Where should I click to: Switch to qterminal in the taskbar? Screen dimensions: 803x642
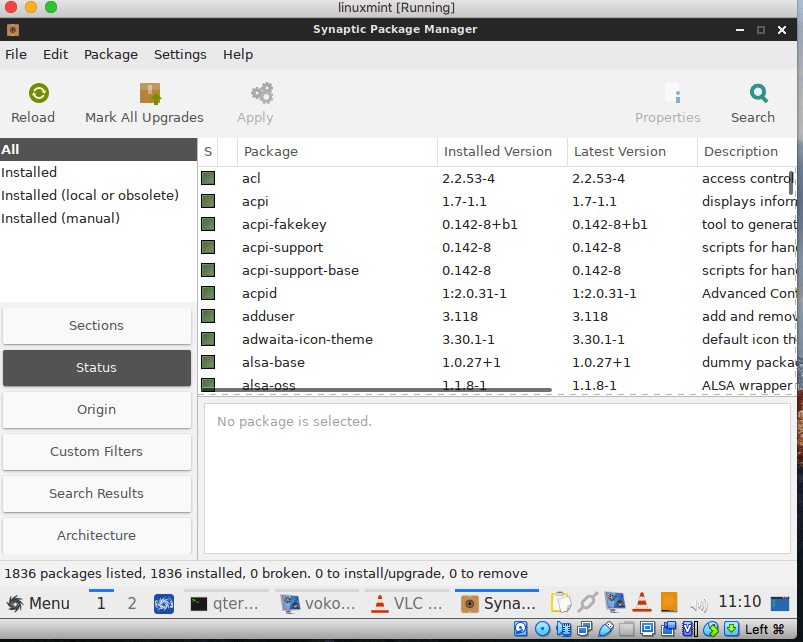click(x=226, y=604)
